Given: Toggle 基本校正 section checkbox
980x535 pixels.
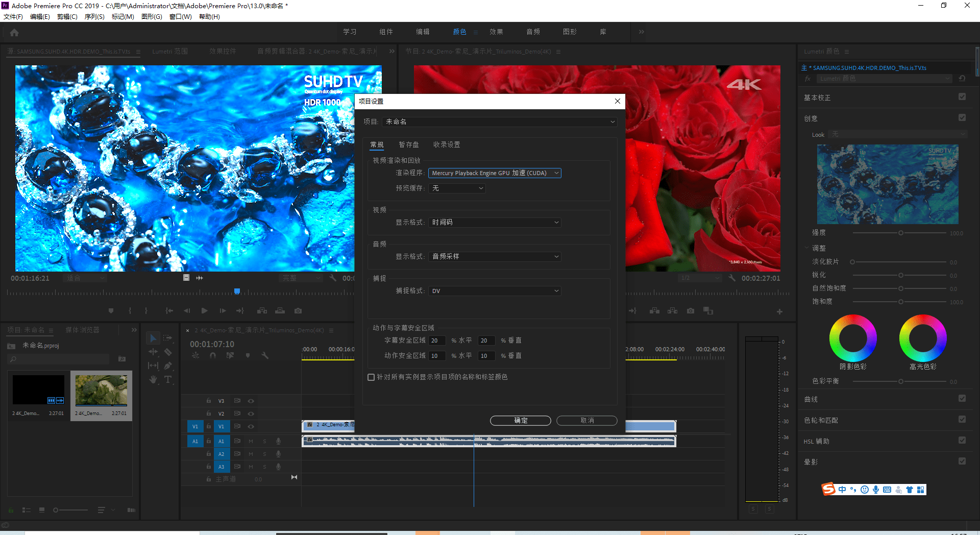Looking at the screenshot, I should coord(962,97).
